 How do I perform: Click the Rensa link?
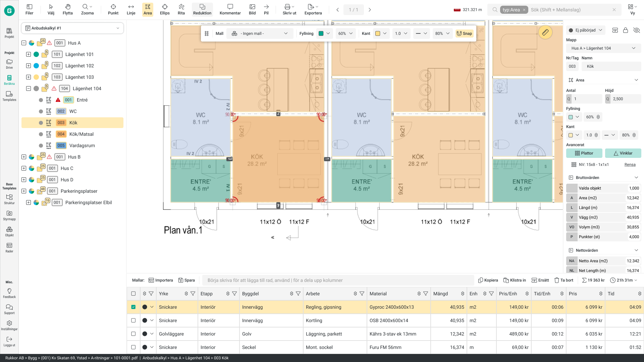pyautogui.click(x=630, y=165)
